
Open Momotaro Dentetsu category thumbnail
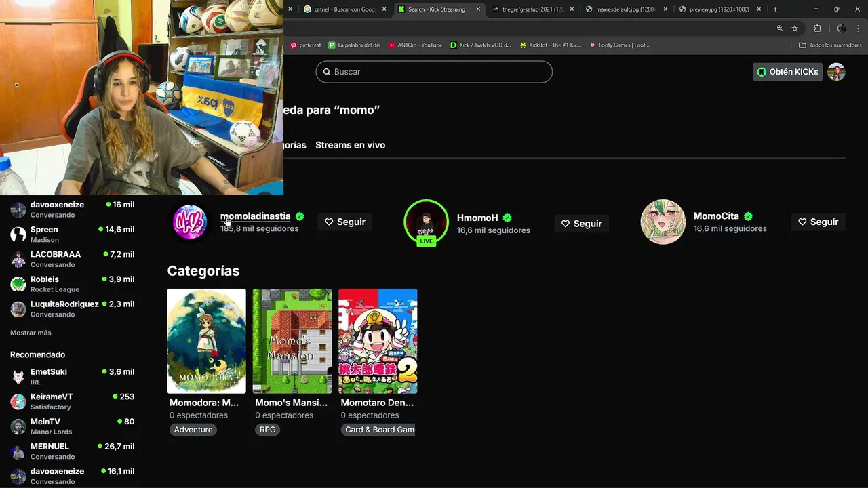(378, 341)
